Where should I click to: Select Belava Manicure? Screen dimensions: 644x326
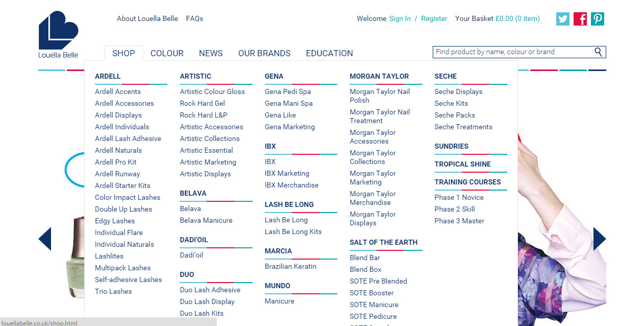coord(206,220)
